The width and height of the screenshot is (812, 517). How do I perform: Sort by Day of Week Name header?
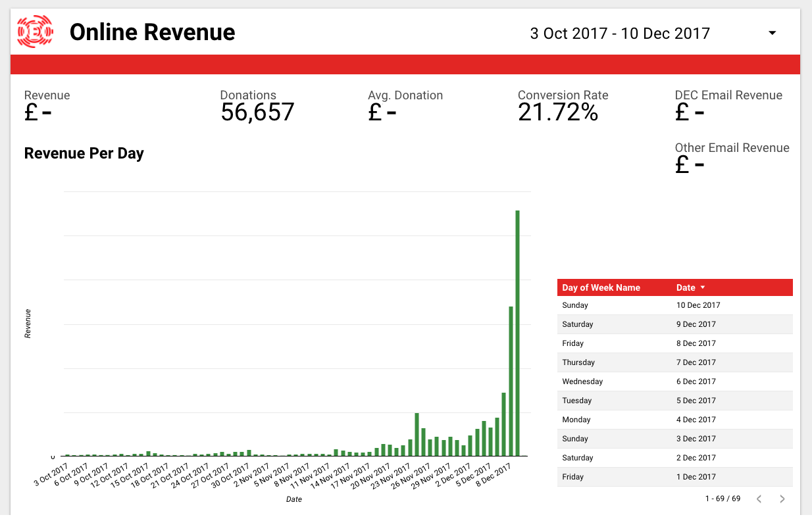coord(601,287)
